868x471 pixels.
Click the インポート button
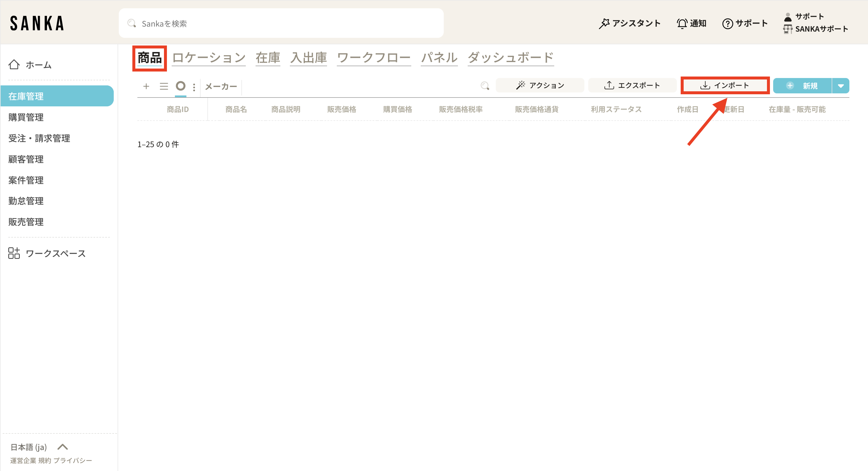pyautogui.click(x=725, y=85)
